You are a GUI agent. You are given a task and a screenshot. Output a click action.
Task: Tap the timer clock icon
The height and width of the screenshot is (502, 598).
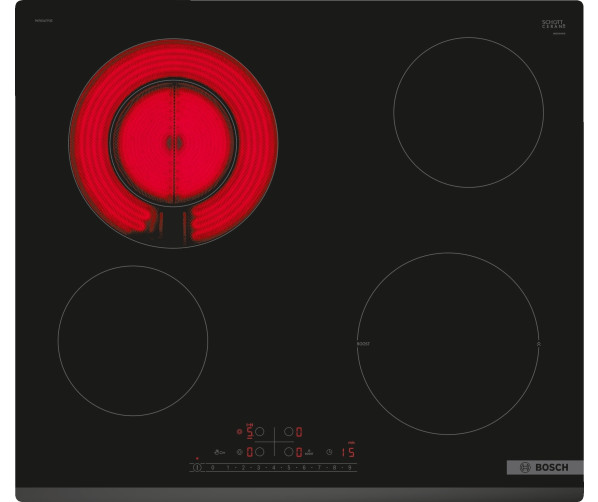pyautogui.click(x=329, y=452)
